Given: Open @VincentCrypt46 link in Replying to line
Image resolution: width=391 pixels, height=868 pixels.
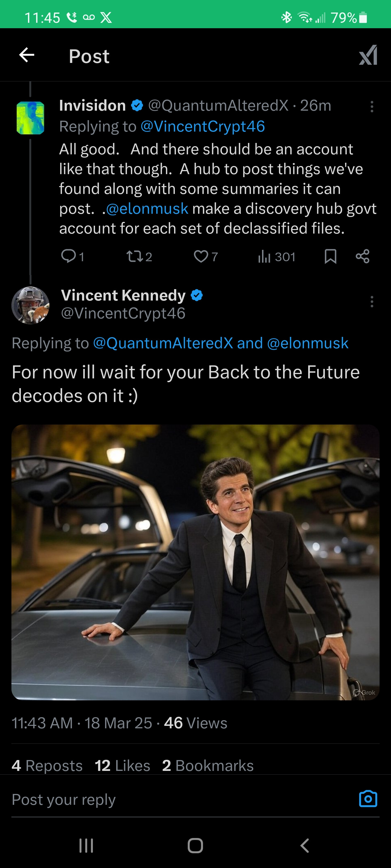Looking at the screenshot, I should point(202,126).
